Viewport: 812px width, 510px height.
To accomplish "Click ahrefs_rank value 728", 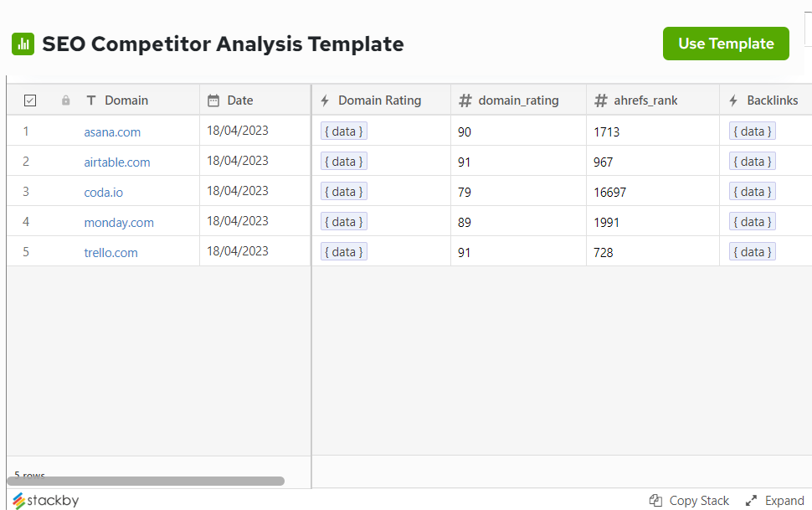I will [604, 252].
